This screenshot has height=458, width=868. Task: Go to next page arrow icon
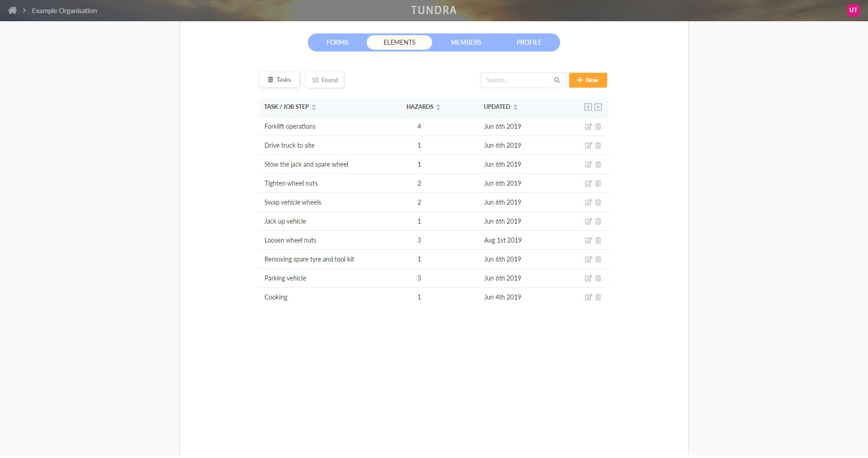click(598, 107)
